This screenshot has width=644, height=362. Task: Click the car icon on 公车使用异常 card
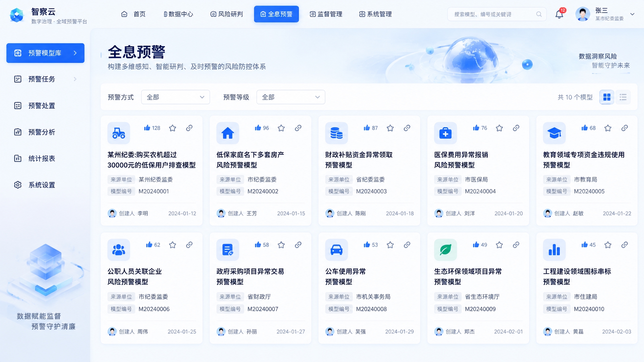[336, 250]
